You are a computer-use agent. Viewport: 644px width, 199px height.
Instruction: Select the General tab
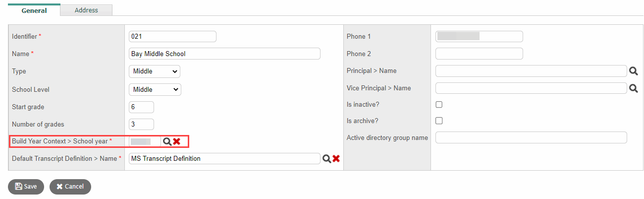click(x=34, y=10)
